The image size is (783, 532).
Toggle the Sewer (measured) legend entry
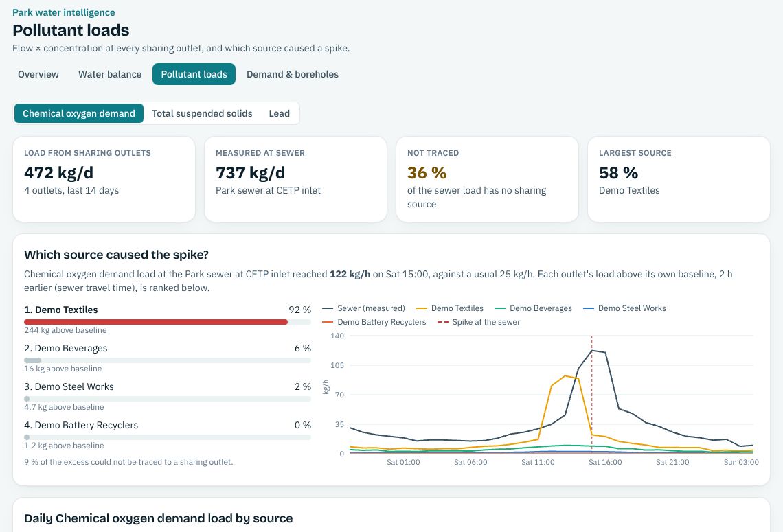(364, 308)
